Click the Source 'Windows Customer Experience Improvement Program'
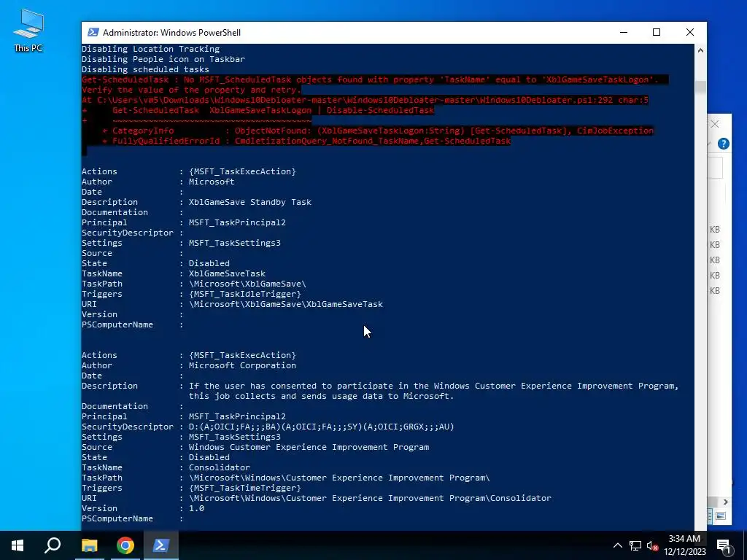Viewport: 747px width, 560px height. tap(309, 447)
